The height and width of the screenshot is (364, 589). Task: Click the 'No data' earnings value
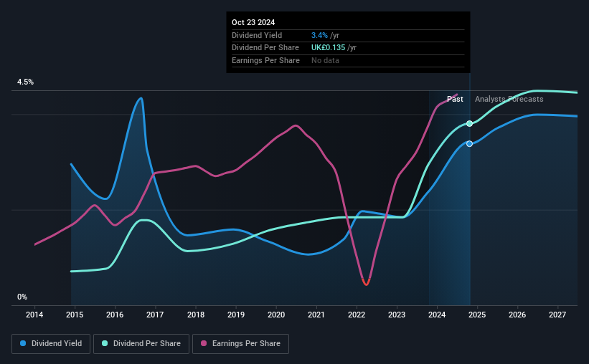pos(325,60)
